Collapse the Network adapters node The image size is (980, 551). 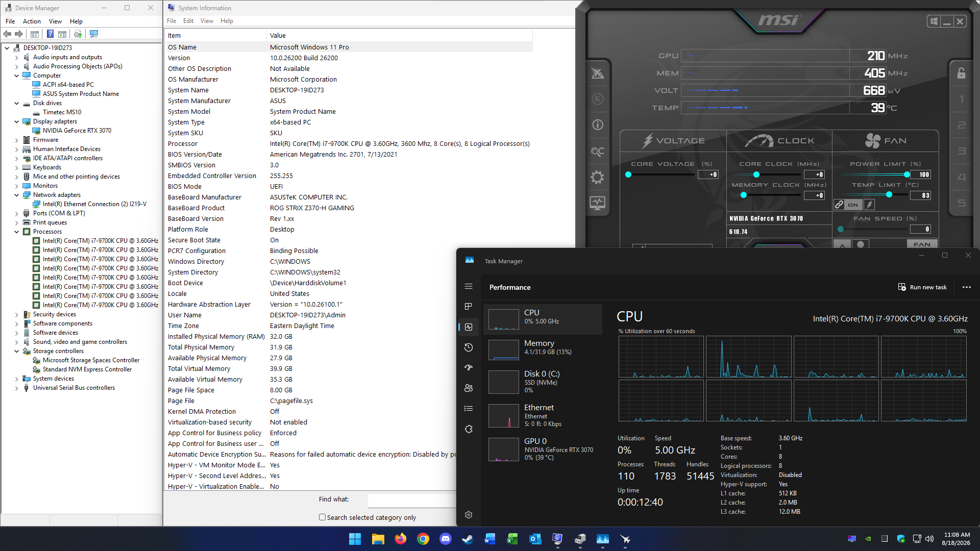coord(16,195)
